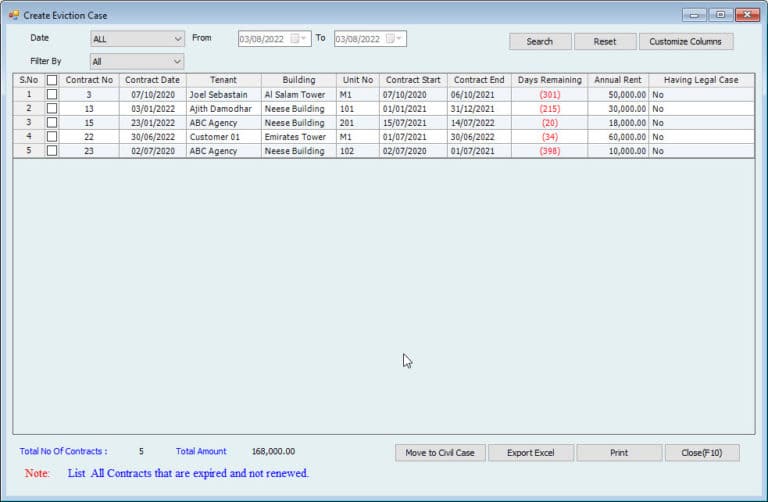This screenshot has width=768, height=502.
Task: Export the list with Export Excel
Action: [530, 453]
